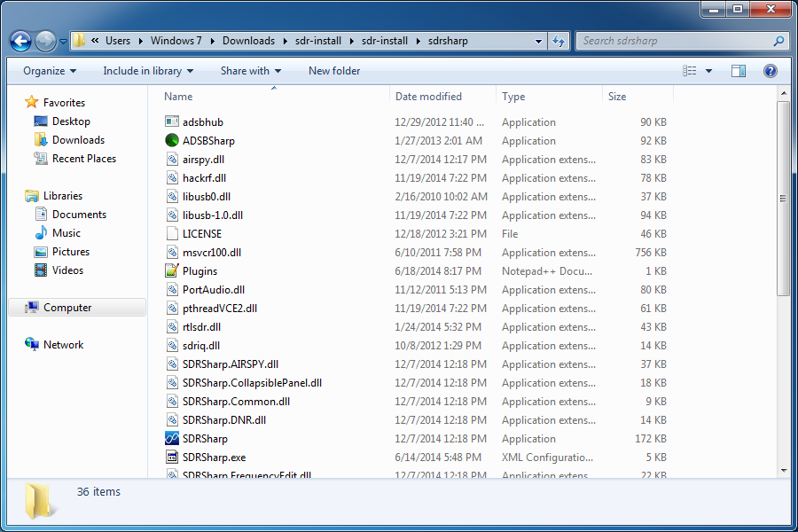
Task: Select Computer in navigation pane
Action: tap(77, 308)
